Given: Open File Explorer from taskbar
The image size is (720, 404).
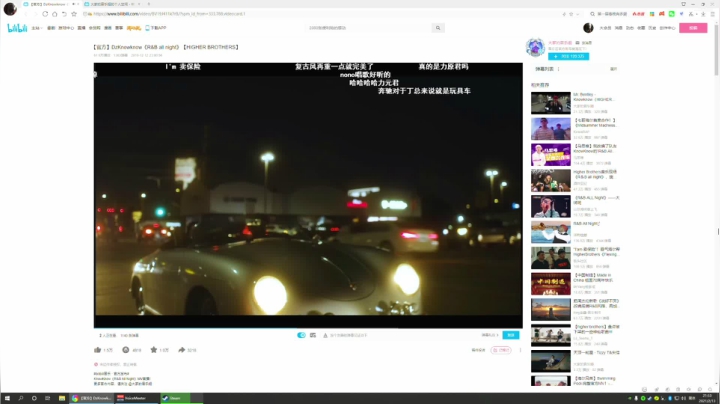Looking at the screenshot, I should (62, 398).
